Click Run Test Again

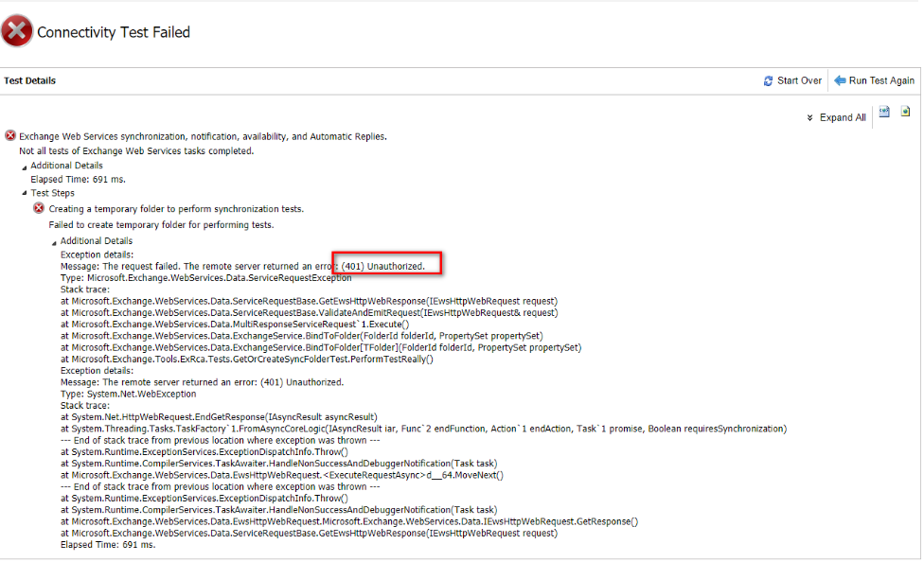coord(875,80)
